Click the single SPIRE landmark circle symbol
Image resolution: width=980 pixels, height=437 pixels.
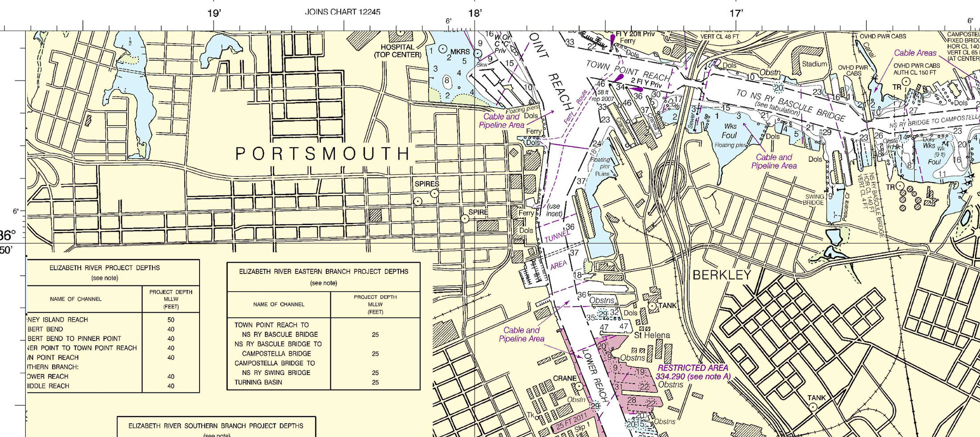tap(465, 219)
